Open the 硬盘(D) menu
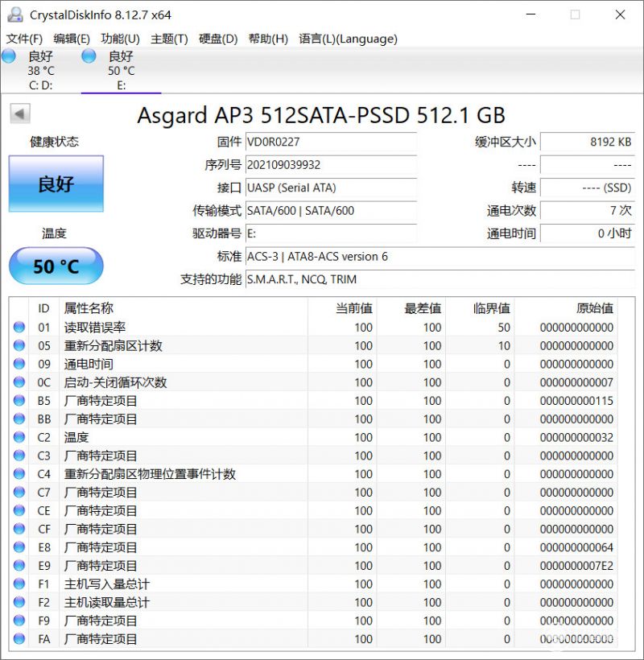This screenshot has width=644, height=660. point(218,39)
